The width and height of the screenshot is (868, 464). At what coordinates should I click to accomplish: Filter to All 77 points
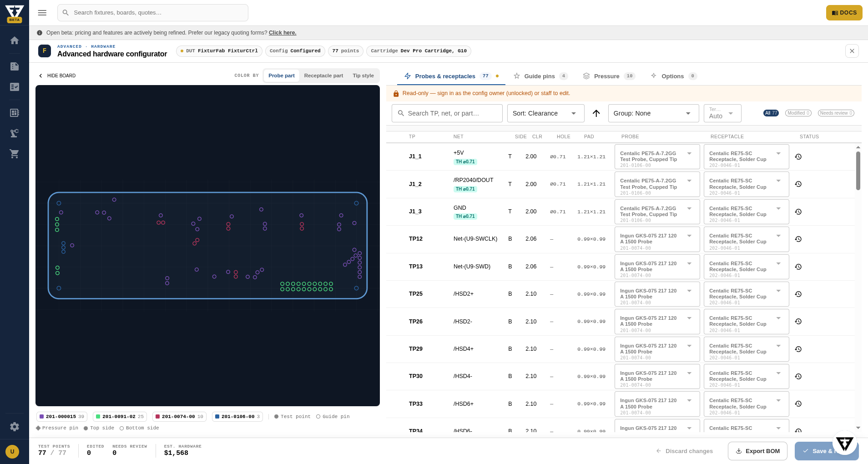(771, 113)
